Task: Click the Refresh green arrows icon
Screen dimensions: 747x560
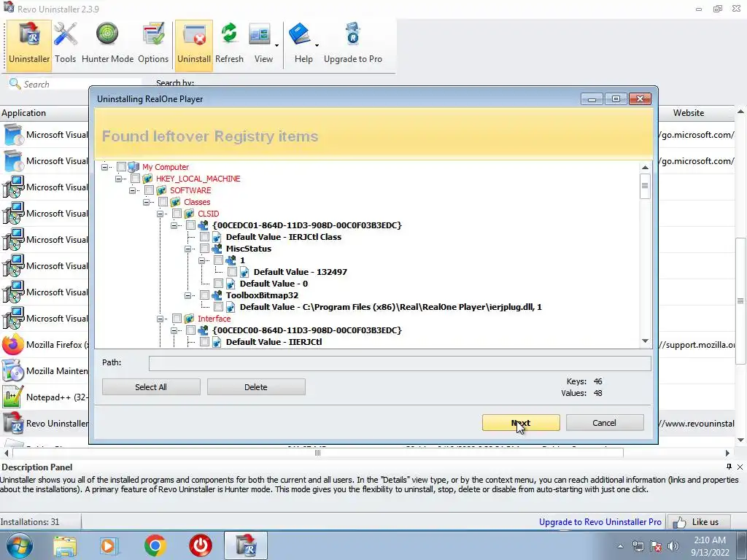Action: (229, 34)
